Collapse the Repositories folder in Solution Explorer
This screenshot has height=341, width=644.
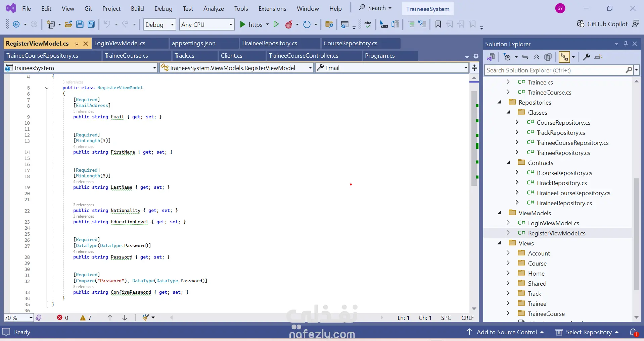tap(500, 102)
